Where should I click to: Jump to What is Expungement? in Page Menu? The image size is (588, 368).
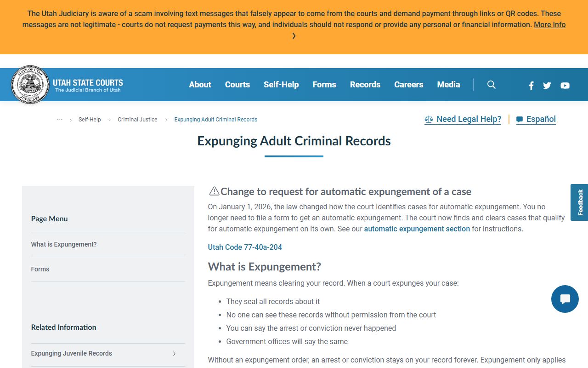tap(64, 244)
